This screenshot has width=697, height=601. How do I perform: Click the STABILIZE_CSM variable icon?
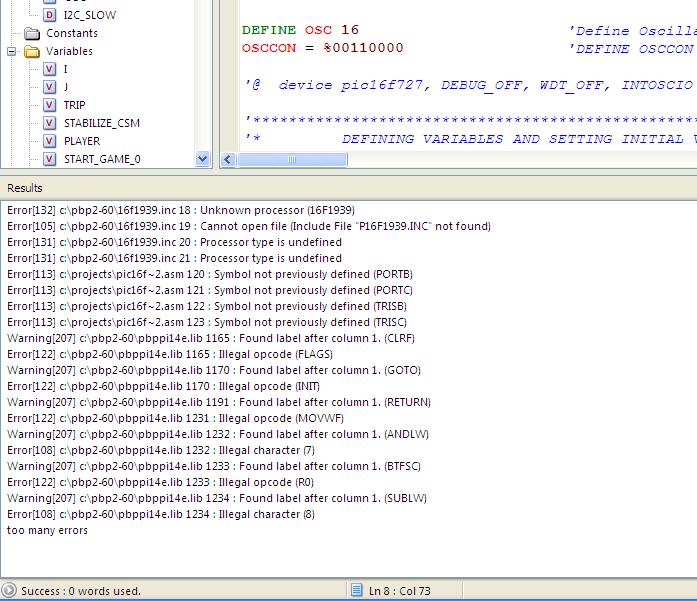(x=50, y=123)
